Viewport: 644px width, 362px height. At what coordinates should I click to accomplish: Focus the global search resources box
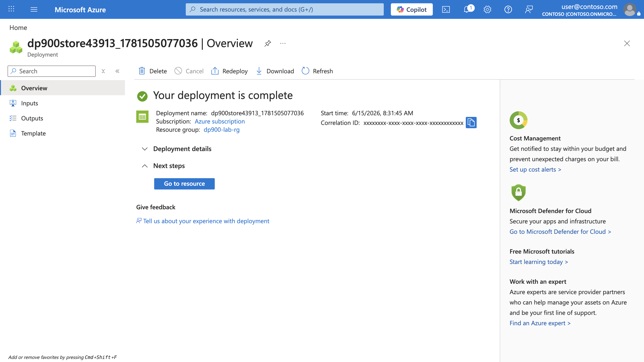[x=285, y=9]
